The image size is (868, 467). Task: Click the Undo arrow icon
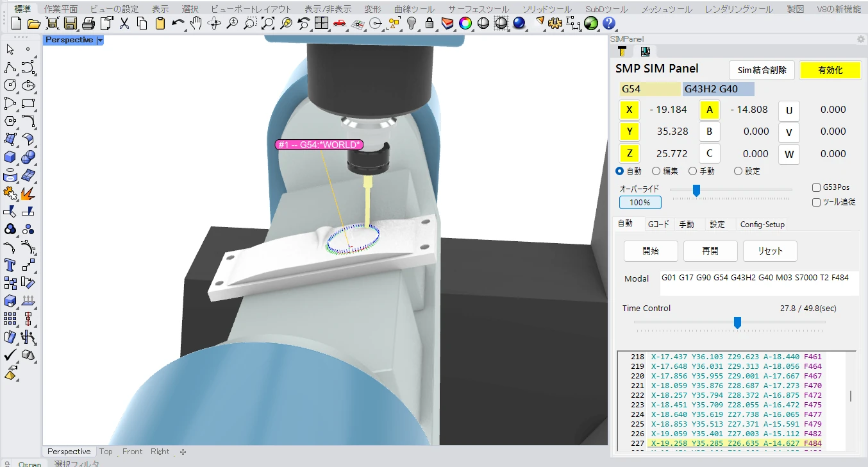(178, 24)
